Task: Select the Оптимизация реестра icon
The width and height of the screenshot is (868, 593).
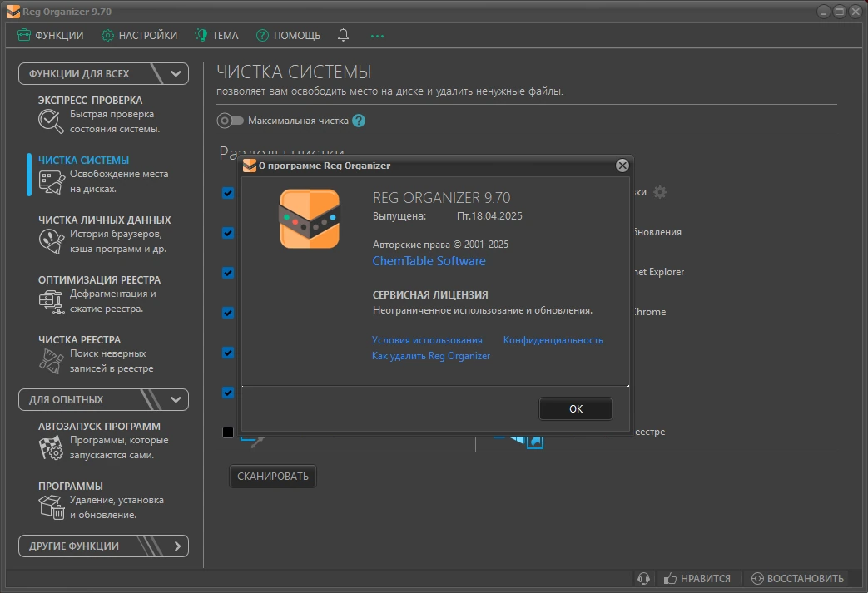Action: 52,301
